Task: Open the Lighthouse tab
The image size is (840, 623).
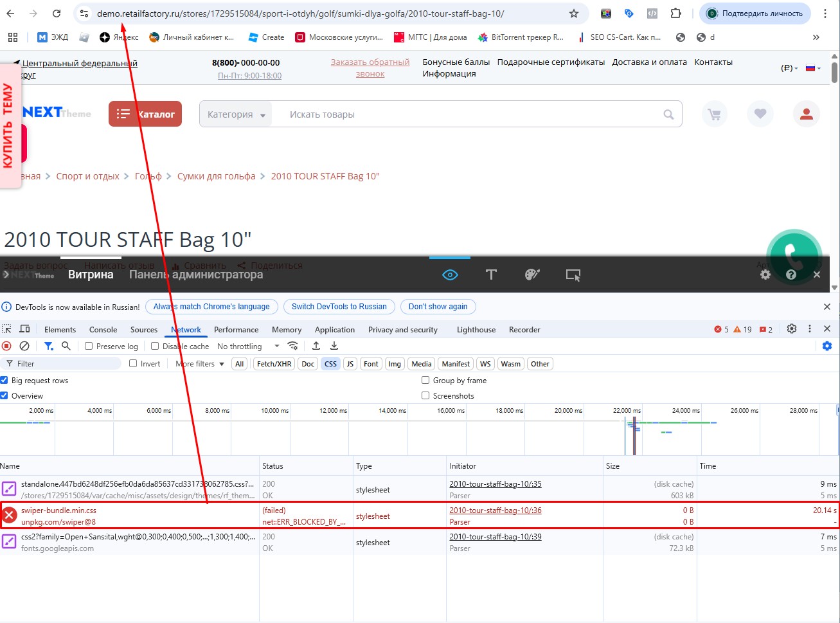Action: point(476,330)
